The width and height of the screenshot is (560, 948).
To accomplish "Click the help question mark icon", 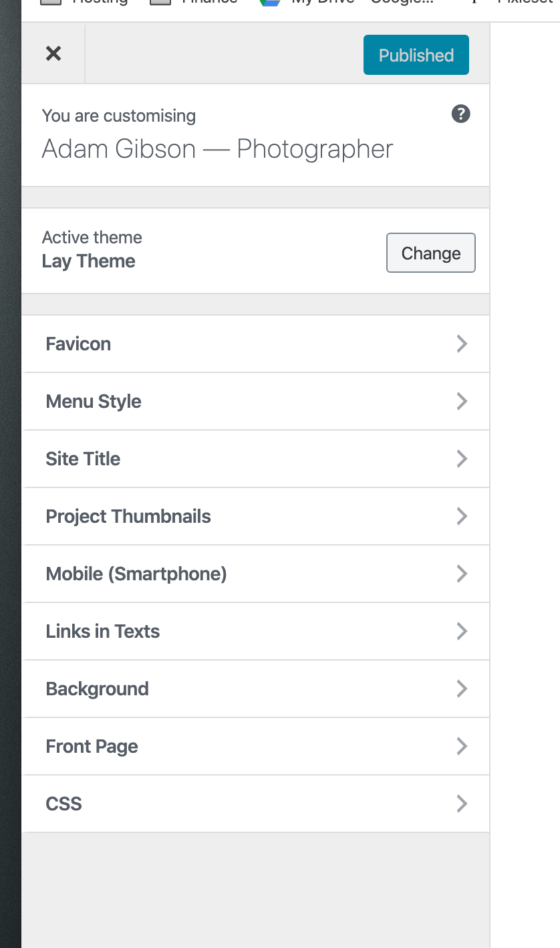I will point(460,114).
